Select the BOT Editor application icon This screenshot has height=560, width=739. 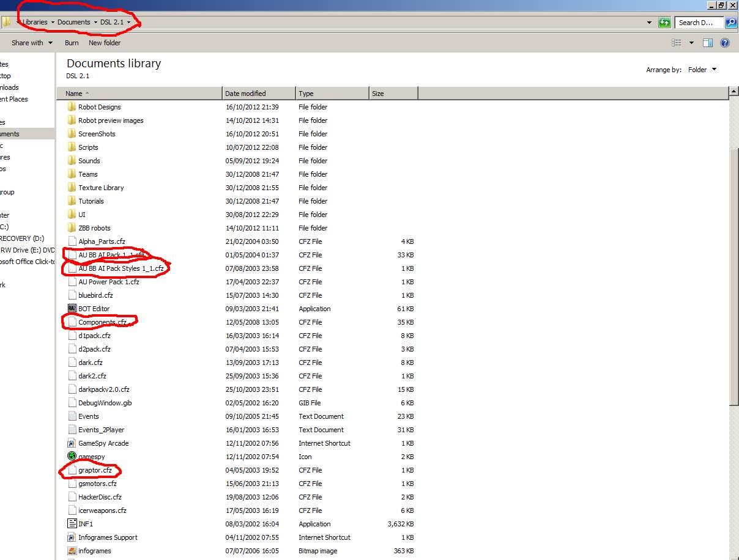[72, 309]
